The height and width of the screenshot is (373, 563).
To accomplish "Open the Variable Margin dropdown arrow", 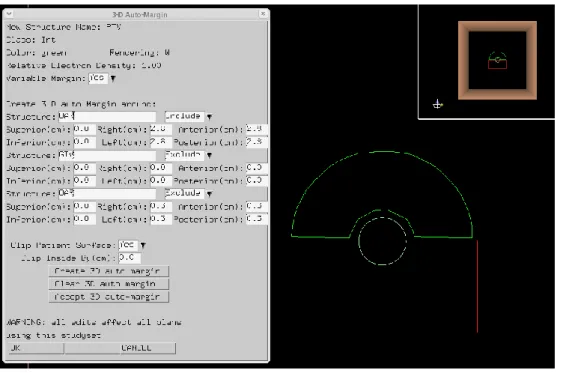I will [x=113, y=78].
